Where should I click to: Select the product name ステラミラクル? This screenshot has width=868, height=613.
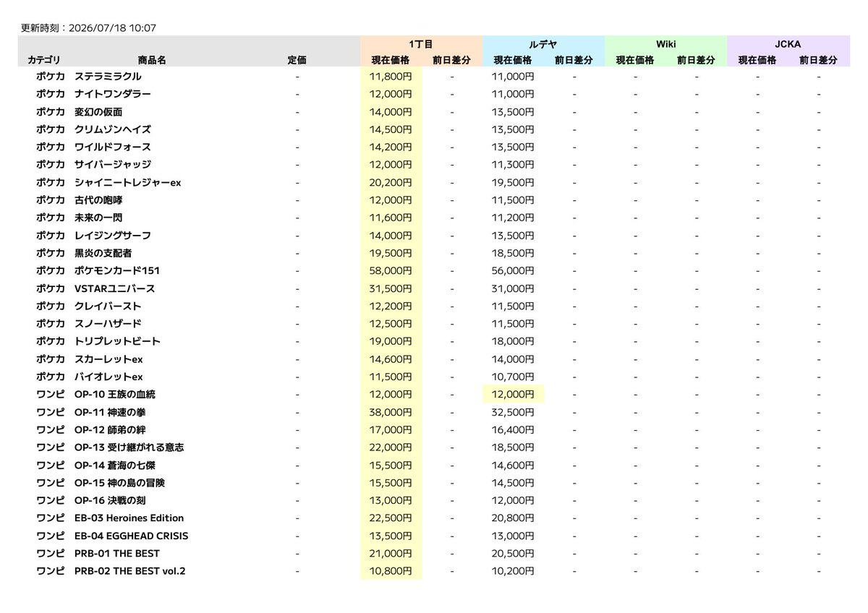109,76
